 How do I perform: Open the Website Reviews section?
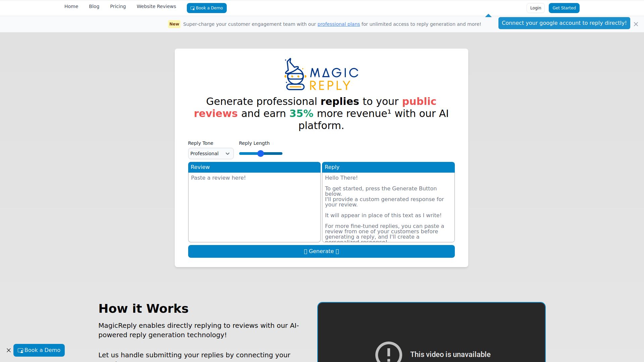pyautogui.click(x=156, y=6)
